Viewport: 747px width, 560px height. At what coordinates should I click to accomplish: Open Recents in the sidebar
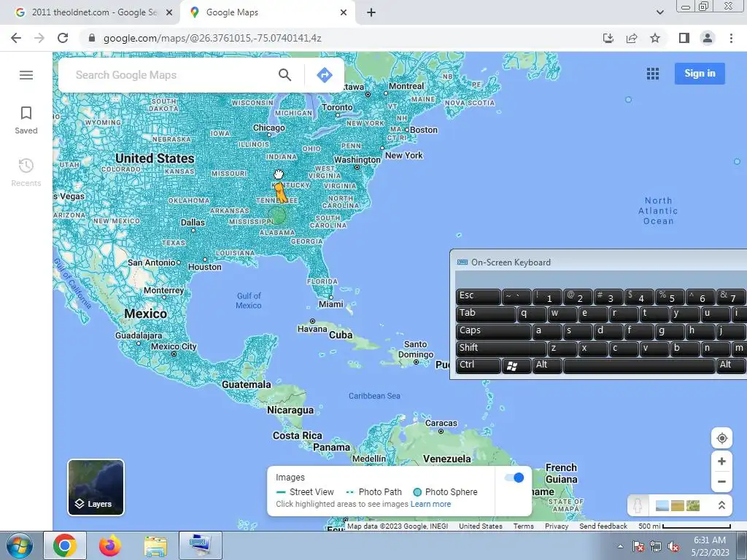[x=26, y=172]
